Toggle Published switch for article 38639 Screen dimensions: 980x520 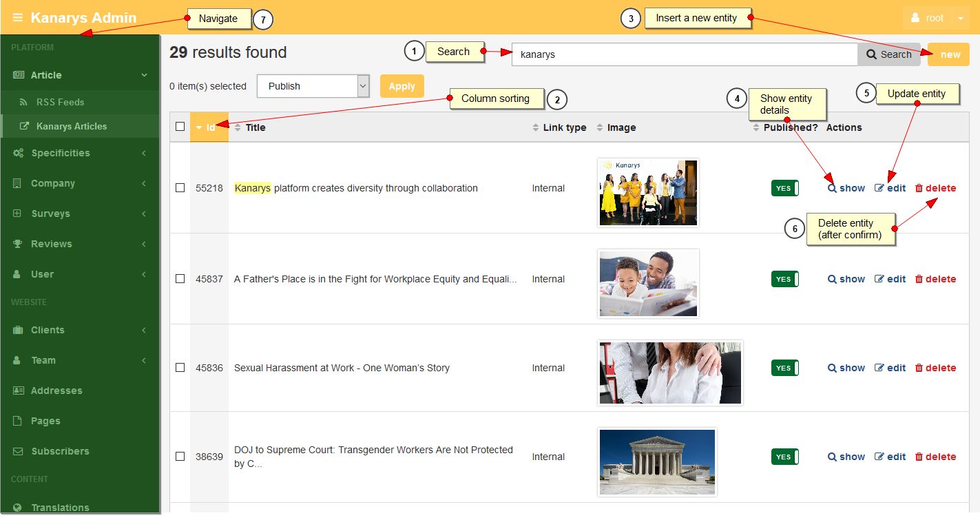pyautogui.click(x=785, y=457)
